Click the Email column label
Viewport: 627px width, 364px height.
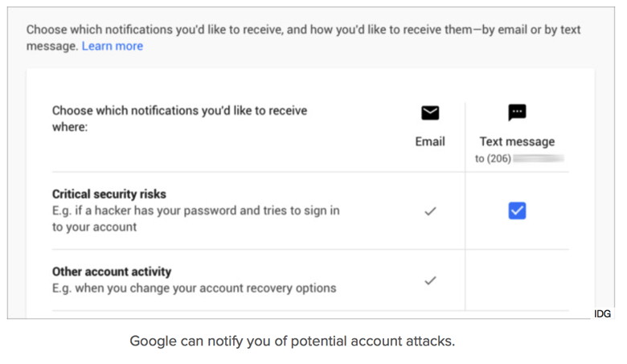(x=430, y=141)
